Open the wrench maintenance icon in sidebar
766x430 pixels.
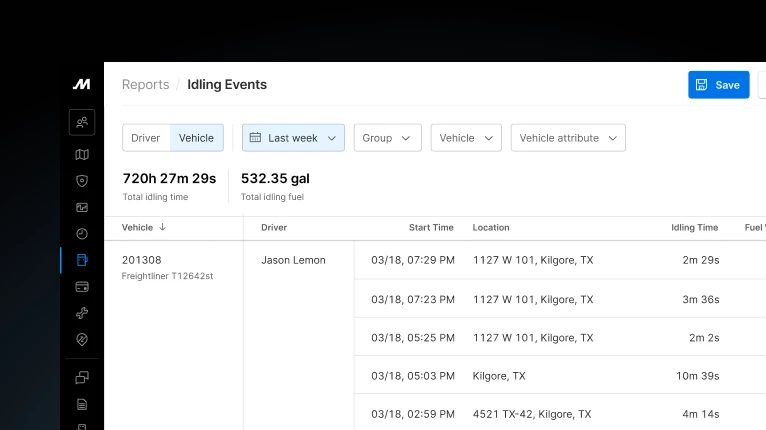coord(82,313)
